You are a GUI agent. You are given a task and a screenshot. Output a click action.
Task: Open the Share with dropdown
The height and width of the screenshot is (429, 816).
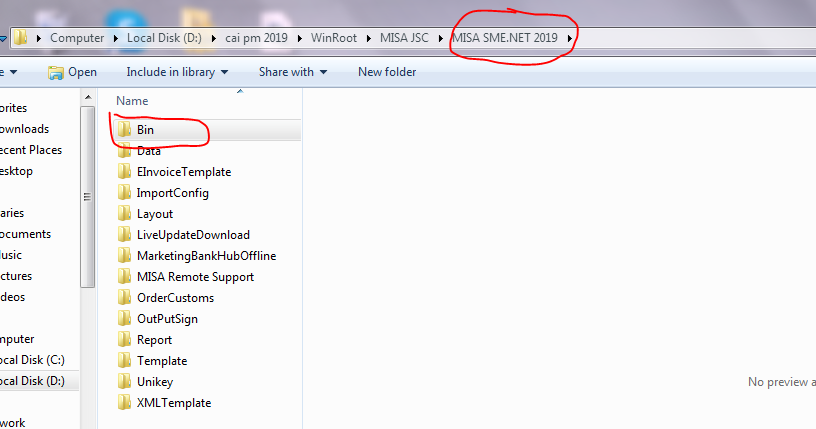click(x=293, y=72)
